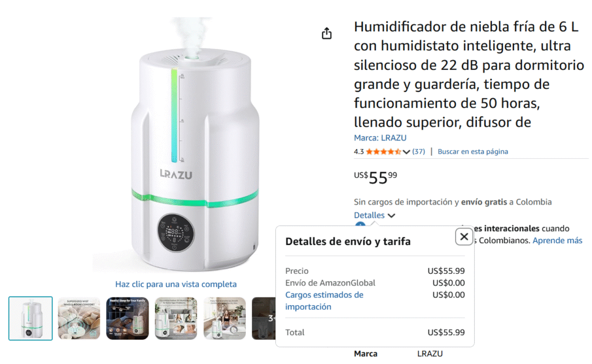The height and width of the screenshot is (364, 592).
Task: Open the Marca: LRAZU brand link
Action: click(x=380, y=138)
